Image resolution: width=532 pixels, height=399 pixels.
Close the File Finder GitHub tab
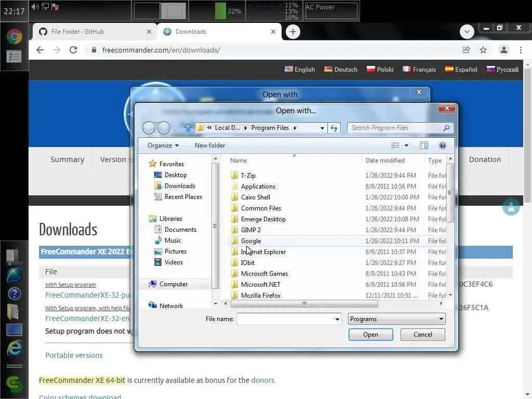[x=149, y=32]
